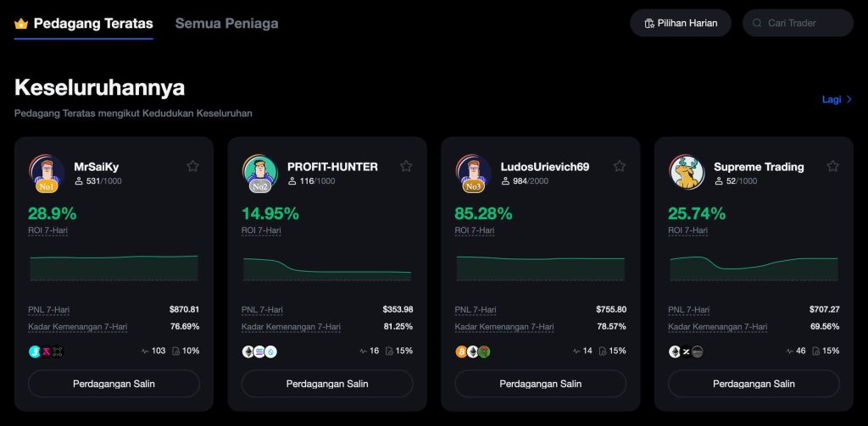Click the Bitcoin coin icon on LudosUrievich69 card
Viewport: 868px width, 426px height.
tap(461, 351)
